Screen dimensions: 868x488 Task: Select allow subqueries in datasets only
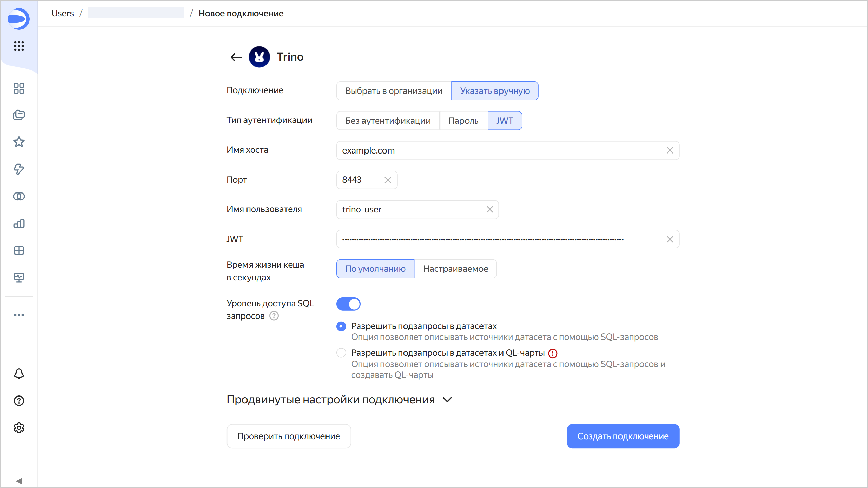(341, 326)
